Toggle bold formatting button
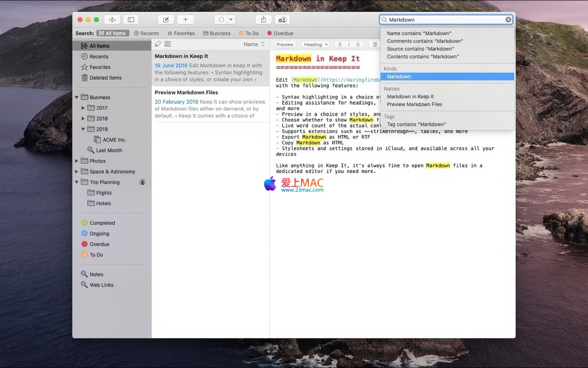588x368 pixels. (340, 44)
